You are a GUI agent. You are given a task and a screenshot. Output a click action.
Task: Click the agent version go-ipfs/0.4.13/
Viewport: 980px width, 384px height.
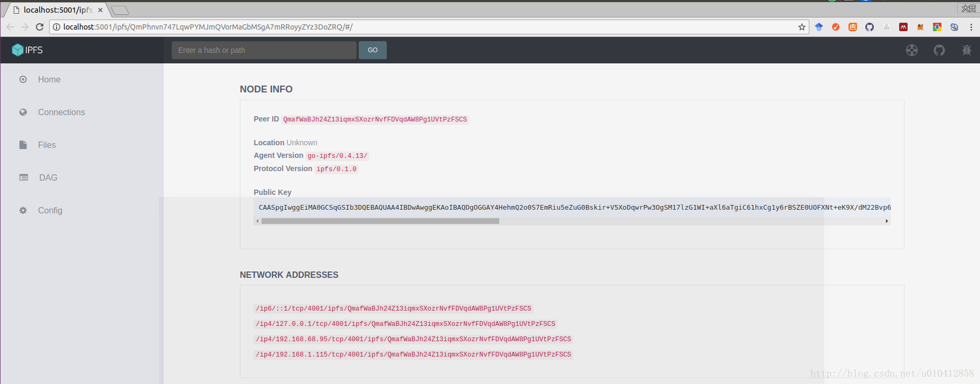(x=337, y=156)
